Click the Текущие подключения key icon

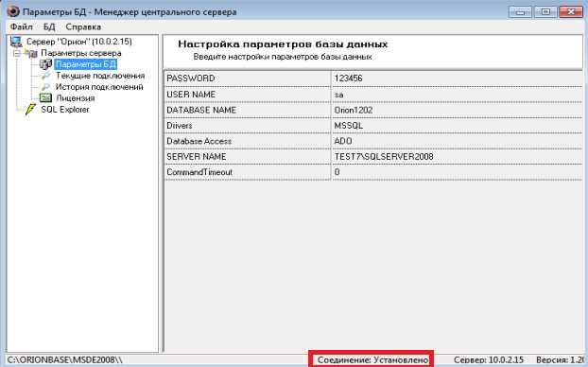tap(45, 76)
